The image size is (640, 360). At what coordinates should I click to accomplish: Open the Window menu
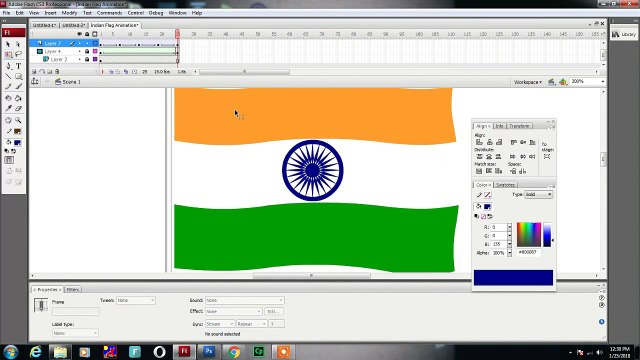click(x=178, y=13)
